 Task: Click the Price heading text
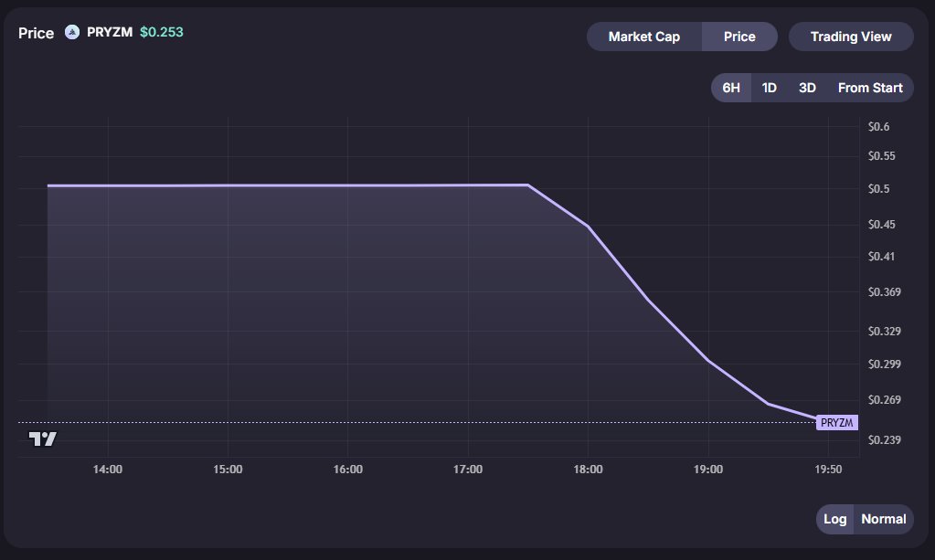tap(36, 34)
